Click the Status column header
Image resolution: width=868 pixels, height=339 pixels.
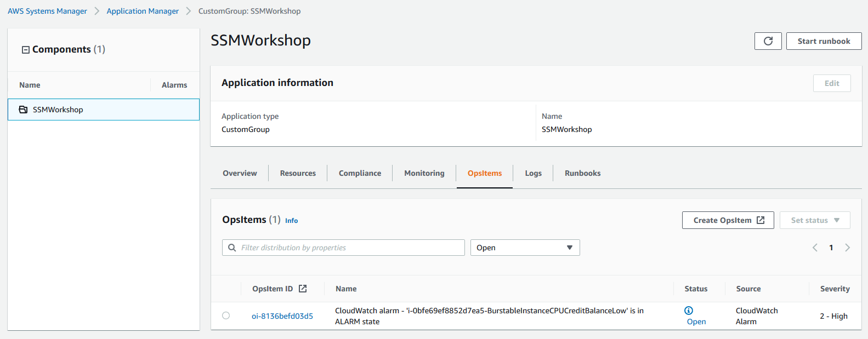pos(696,289)
